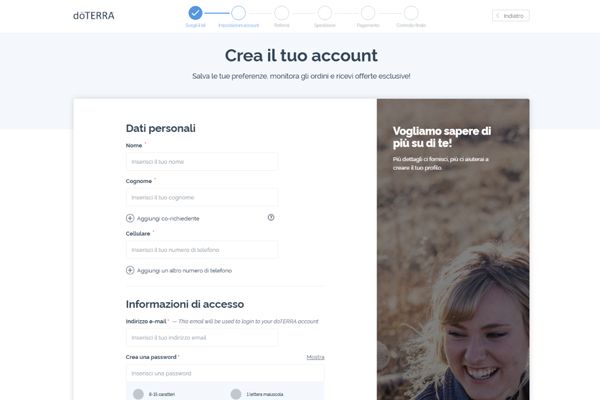Click the completed first step checkmark circle
This screenshot has width=600, height=400.
click(x=195, y=13)
